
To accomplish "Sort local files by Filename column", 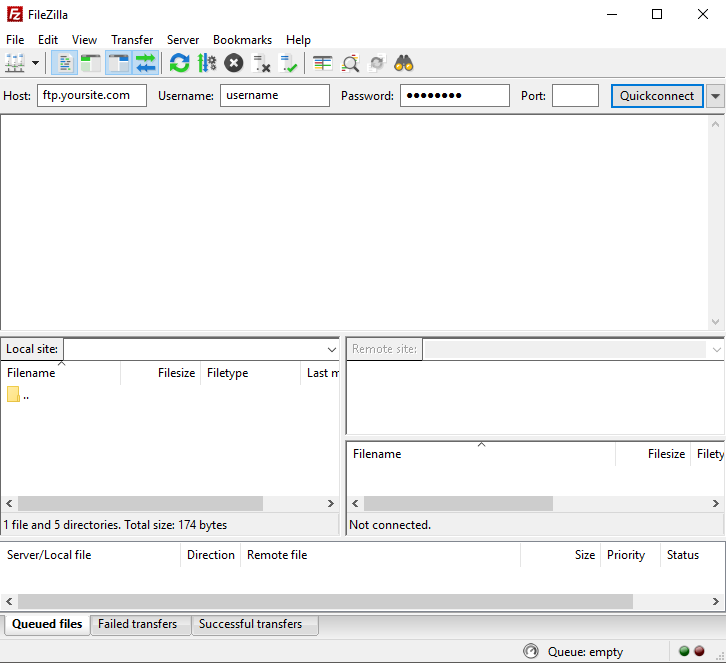I will [61, 373].
